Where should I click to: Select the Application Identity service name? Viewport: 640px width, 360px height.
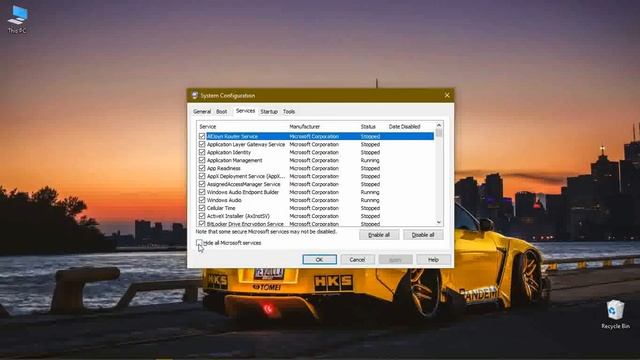[x=229, y=152]
